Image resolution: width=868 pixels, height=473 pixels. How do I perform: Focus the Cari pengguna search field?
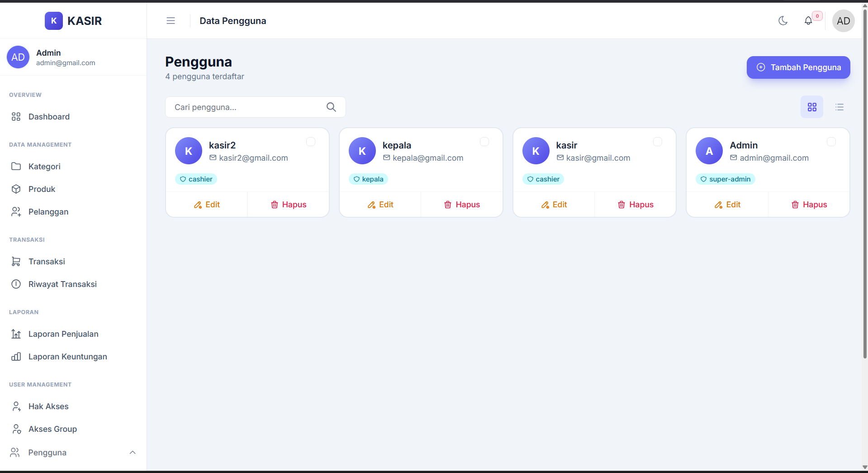(x=256, y=107)
